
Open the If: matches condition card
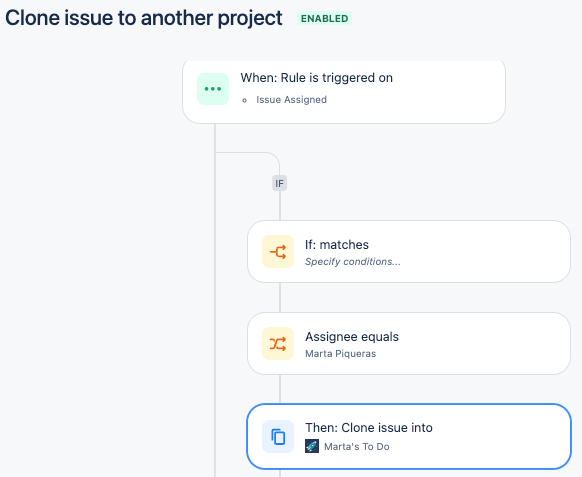pyautogui.click(x=409, y=252)
